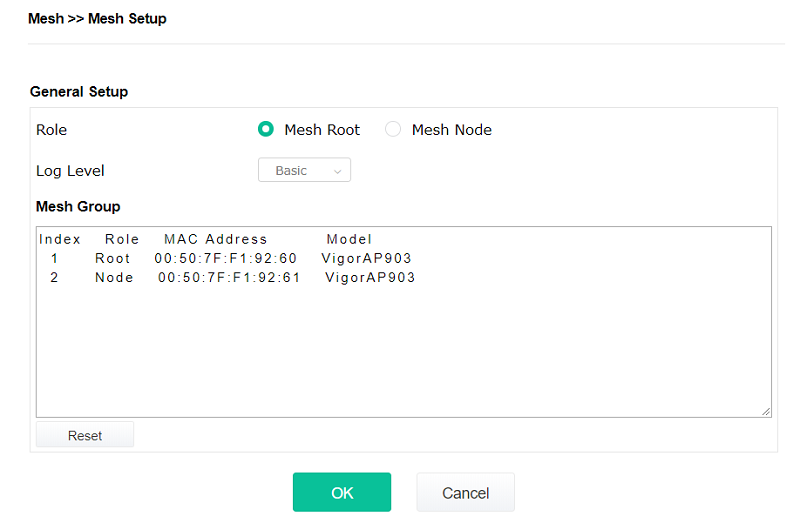Image resolution: width=800 pixels, height=523 pixels.
Task: Click inside the Mesh Group text area
Action: click(404, 322)
